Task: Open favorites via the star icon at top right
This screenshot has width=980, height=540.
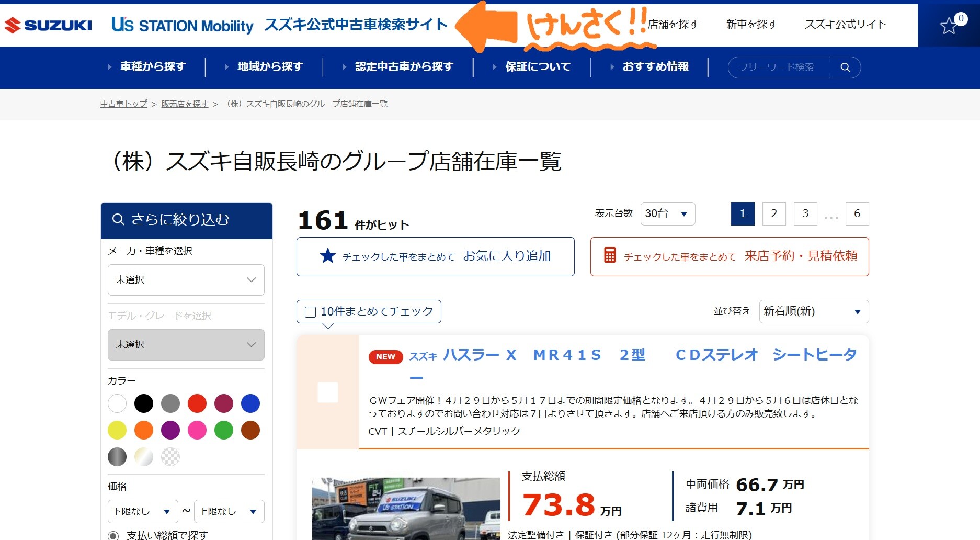Action: click(948, 26)
